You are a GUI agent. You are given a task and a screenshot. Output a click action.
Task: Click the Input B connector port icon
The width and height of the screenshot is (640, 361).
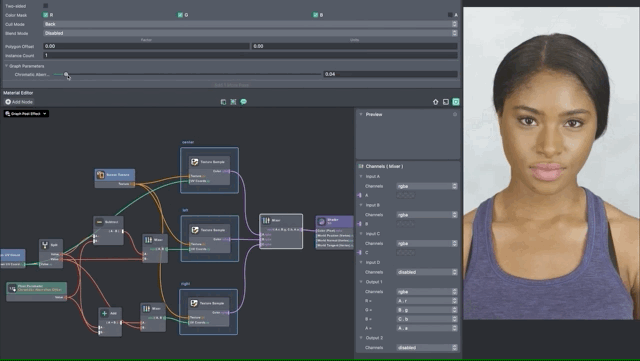359,224
